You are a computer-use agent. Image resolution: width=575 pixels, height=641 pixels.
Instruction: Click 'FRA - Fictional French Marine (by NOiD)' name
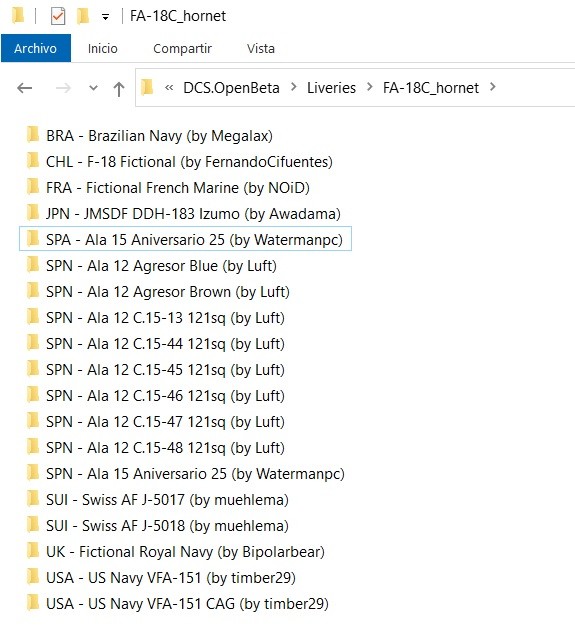[178, 188]
